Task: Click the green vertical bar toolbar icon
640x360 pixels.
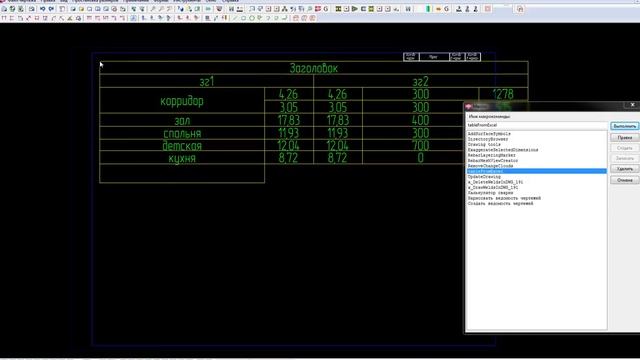Action: pyautogui.click(x=428, y=9)
